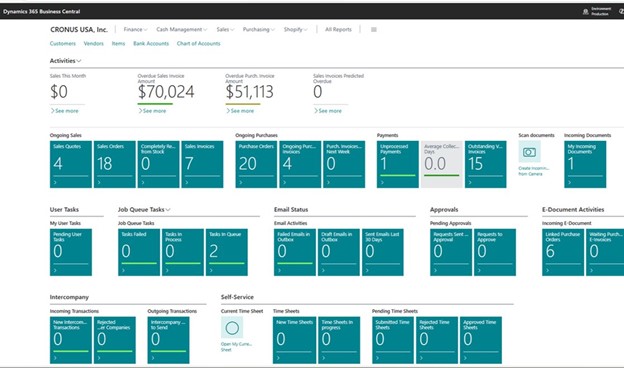Viewport: 624px width, 368px height.
Task: Click See more under Sales Invoices Predicted Overdue
Action: 328,111
